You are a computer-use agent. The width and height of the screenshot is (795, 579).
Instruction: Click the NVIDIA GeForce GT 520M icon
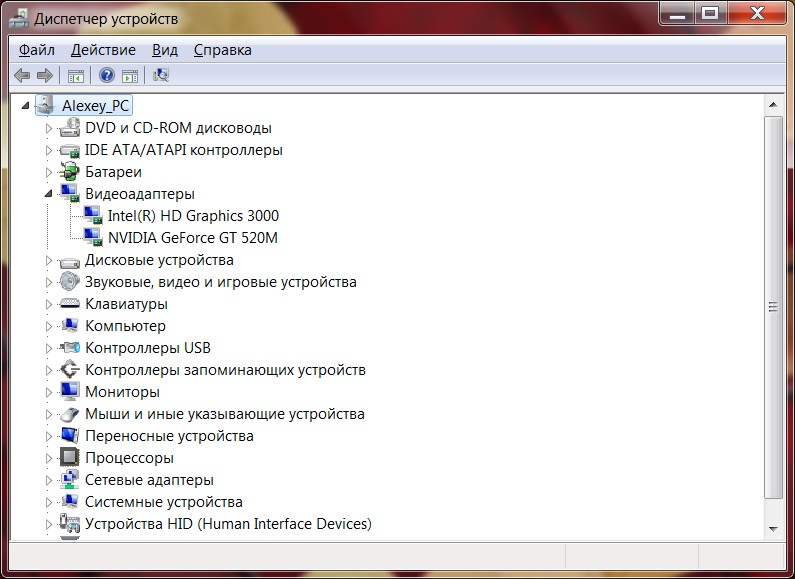(93, 238)
